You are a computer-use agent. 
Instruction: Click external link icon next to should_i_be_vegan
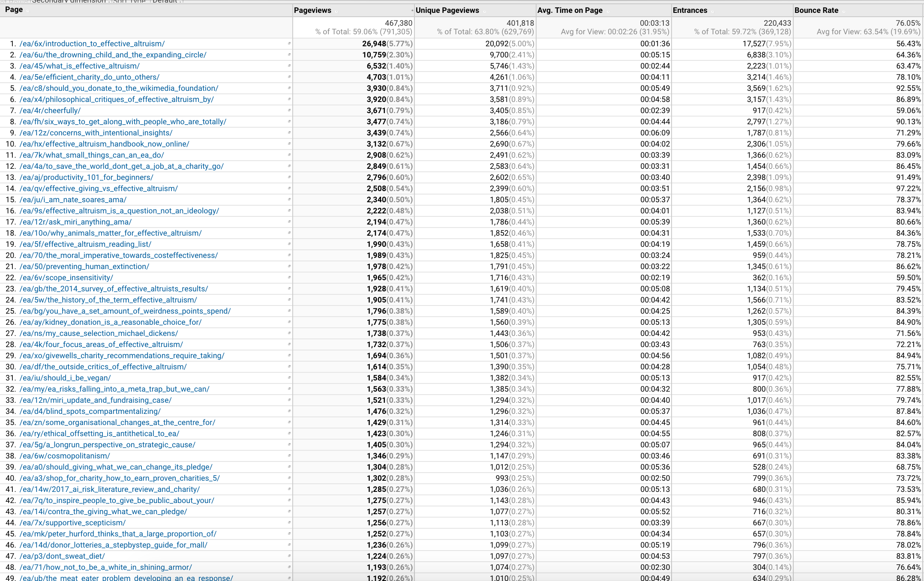[x=289, y=378]
